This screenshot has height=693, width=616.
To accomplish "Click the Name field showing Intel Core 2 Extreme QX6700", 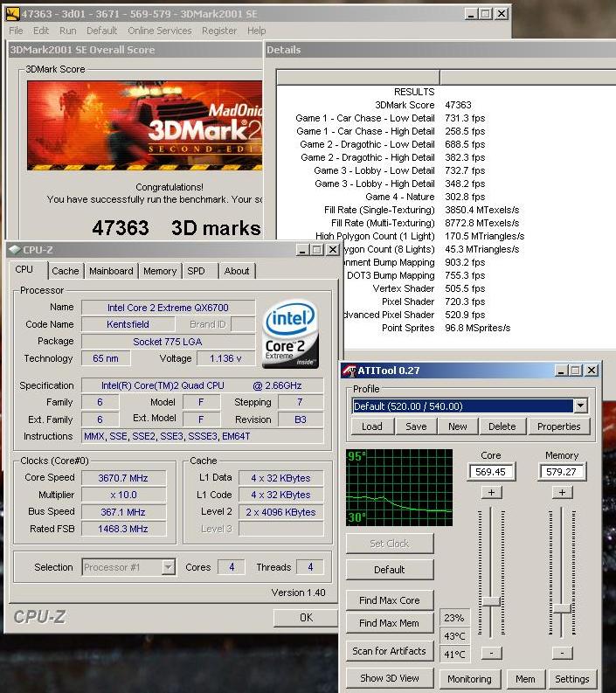I will click(168, 308).
